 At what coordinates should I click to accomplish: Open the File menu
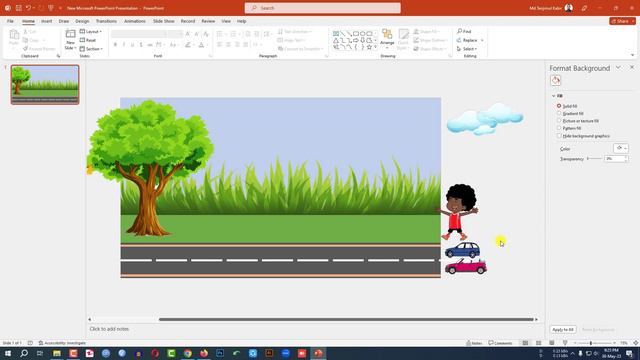click(x=10, y=21)
